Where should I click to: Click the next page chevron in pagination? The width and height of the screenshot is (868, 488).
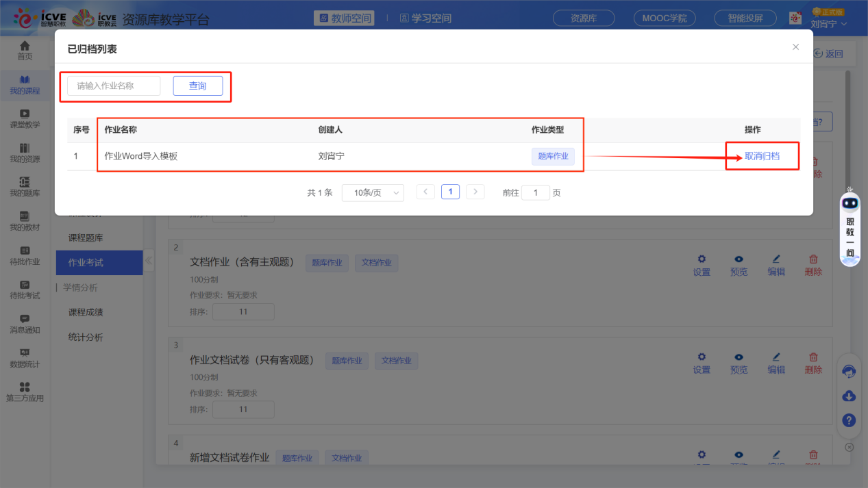(x=475, y=192)
